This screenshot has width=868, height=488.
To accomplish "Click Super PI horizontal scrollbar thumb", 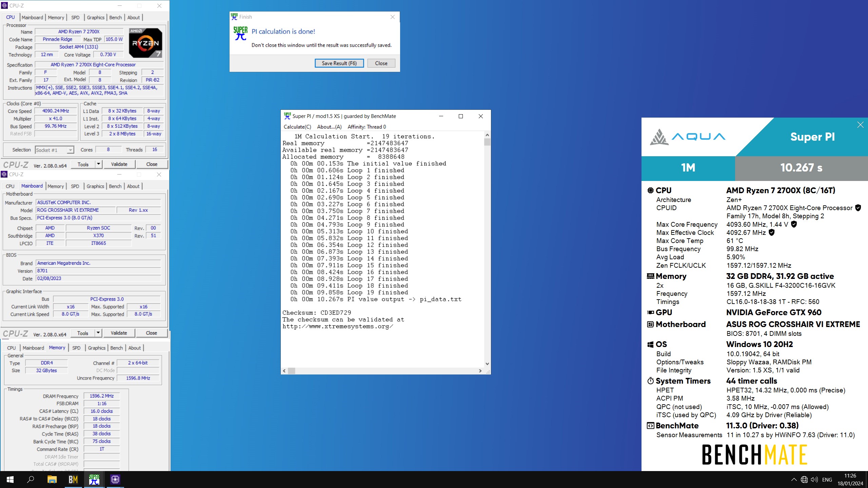I will click(292, 371).
